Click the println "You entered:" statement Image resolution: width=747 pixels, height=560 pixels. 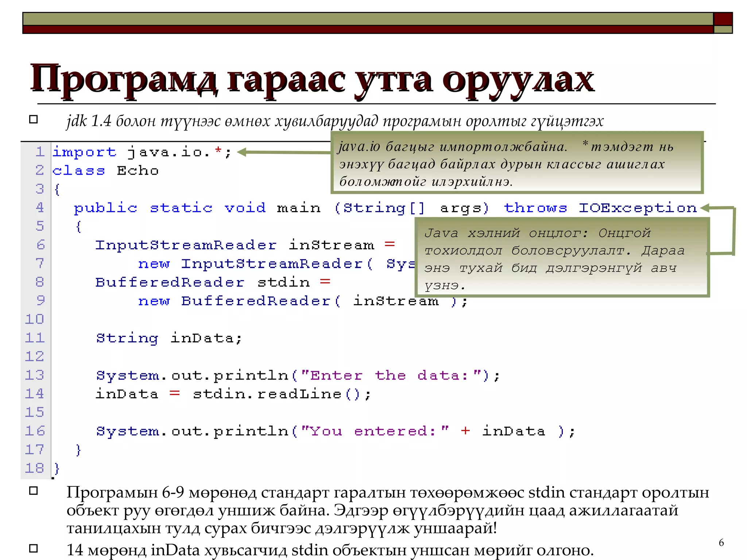pyautogui.click(x=336, y=431)
